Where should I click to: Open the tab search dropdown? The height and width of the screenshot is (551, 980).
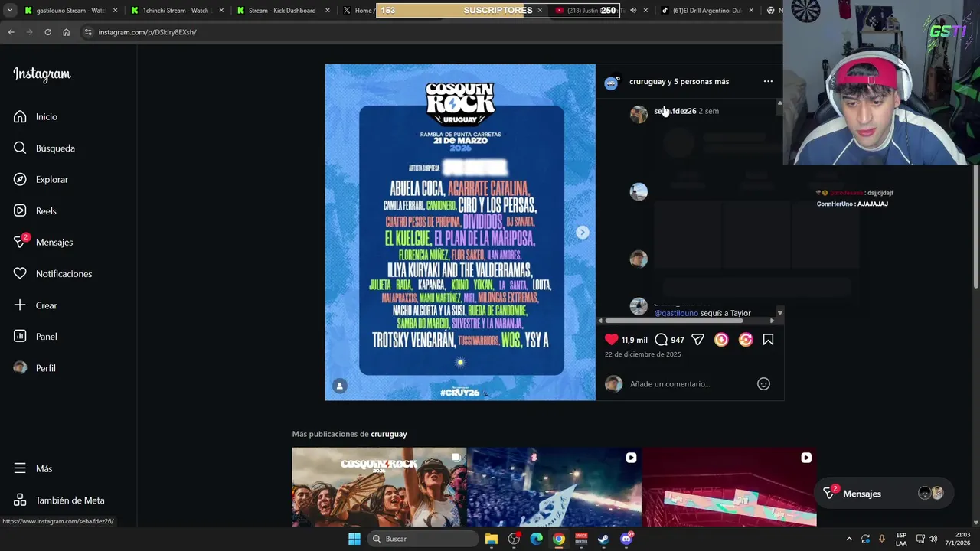click(10, 10)
